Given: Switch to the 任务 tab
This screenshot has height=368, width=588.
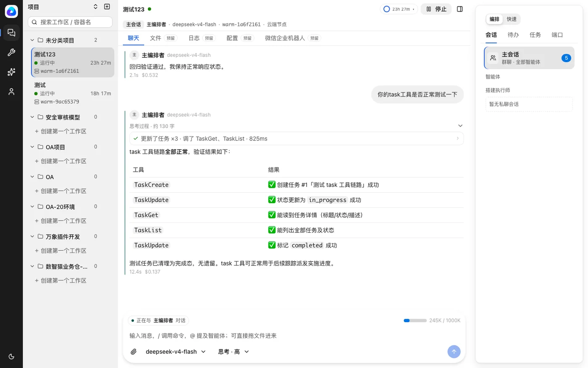Looking at the screenshot, I should [x=535, y=35].
